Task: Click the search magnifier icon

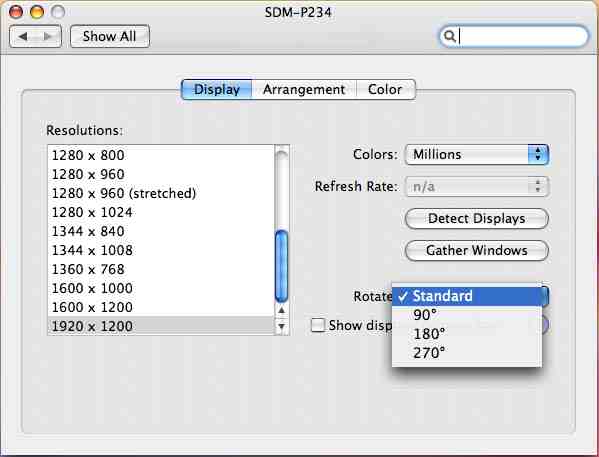Action: click(450, 36)
